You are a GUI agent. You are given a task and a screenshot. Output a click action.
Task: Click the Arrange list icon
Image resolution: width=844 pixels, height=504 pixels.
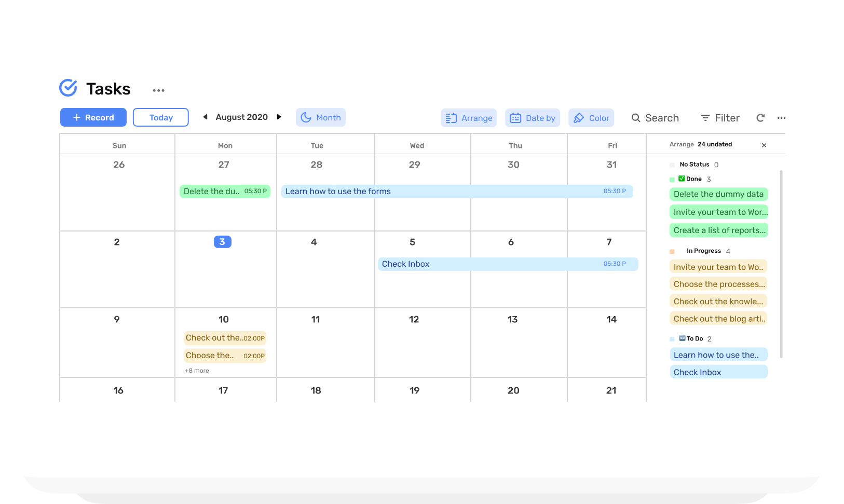(x=451, y=118)
